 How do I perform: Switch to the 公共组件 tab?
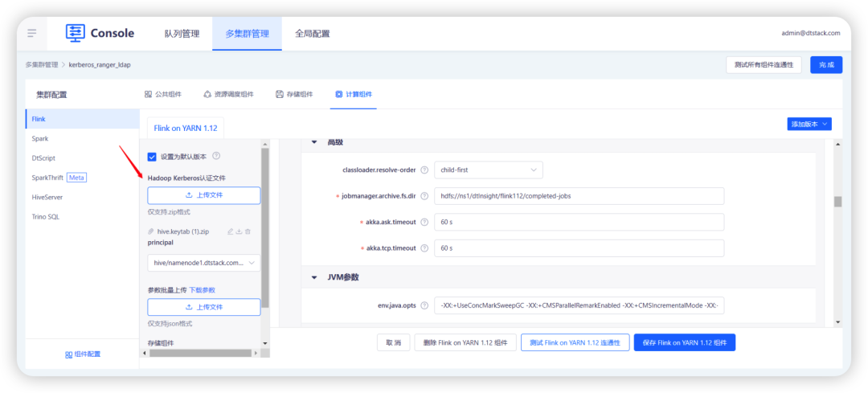tap(162, 94)
